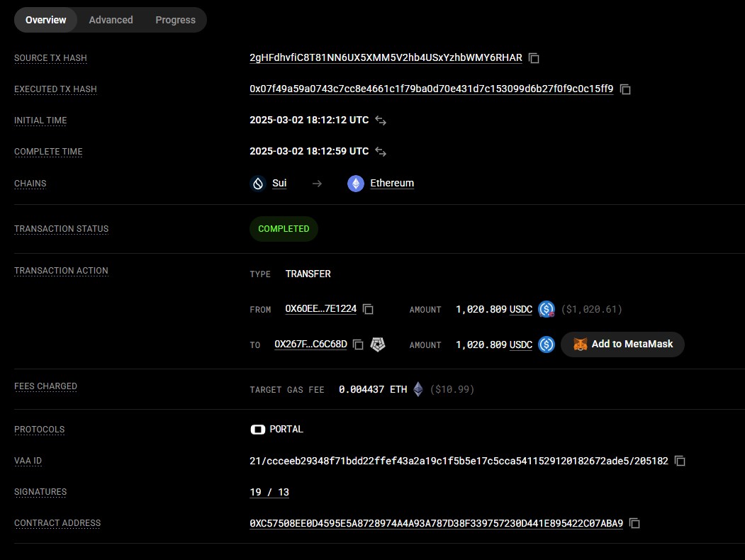Viewport: 745px width, 560px height.
Task: Click the Ethereum chain icon
Action: coord(355,183)
